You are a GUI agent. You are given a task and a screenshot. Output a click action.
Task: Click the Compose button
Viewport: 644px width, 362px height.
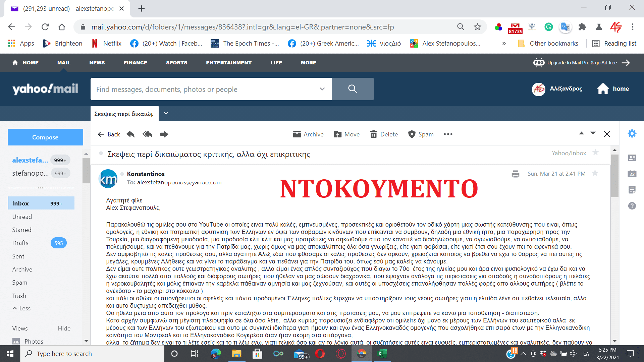pyautogui.click(x=45, y=137)
